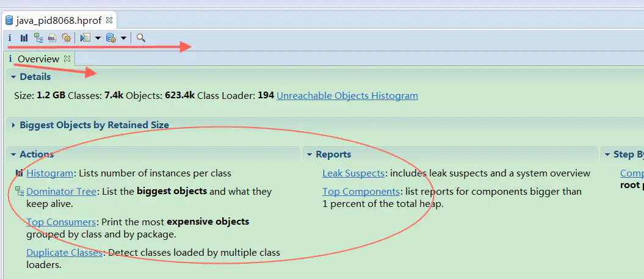Screen dimensions: 644x279
Task: Click the database icon on hprof tab
Action: click(x=9, y=20)
